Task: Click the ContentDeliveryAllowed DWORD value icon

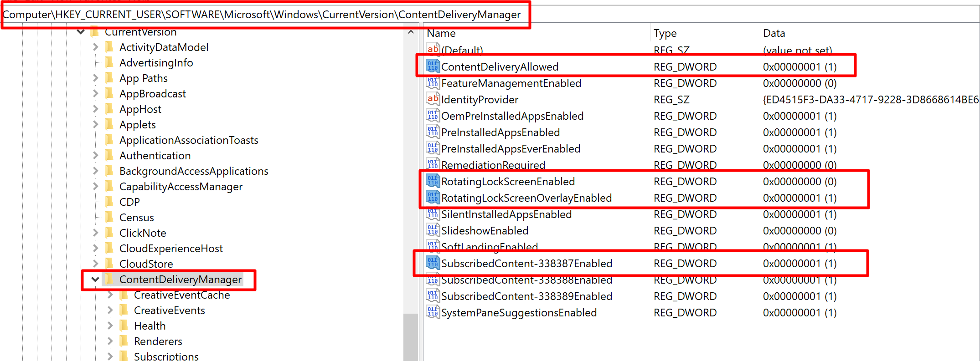Action: (x=433, y=66)
